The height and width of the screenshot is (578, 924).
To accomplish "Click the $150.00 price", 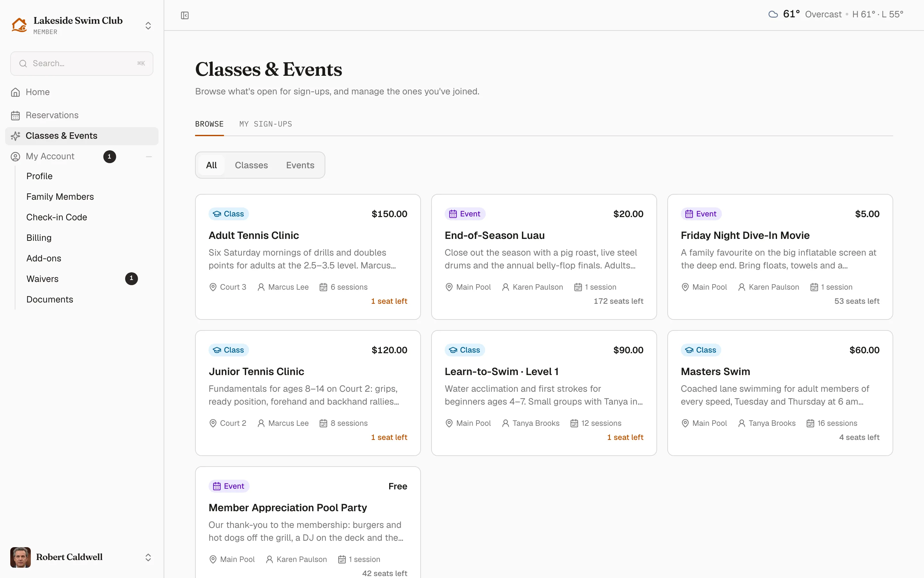I will click(x=389, y=214).
